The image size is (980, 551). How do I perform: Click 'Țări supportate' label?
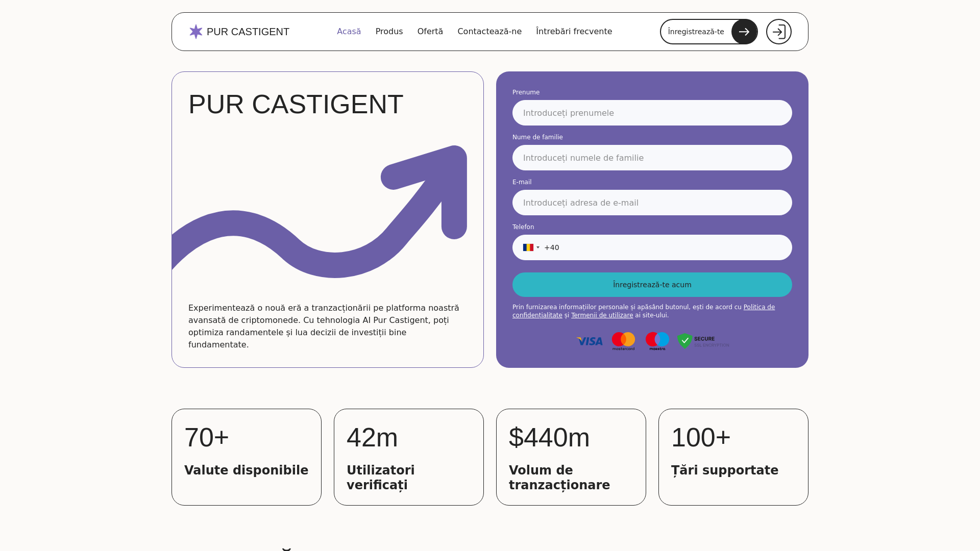(725, 470)
